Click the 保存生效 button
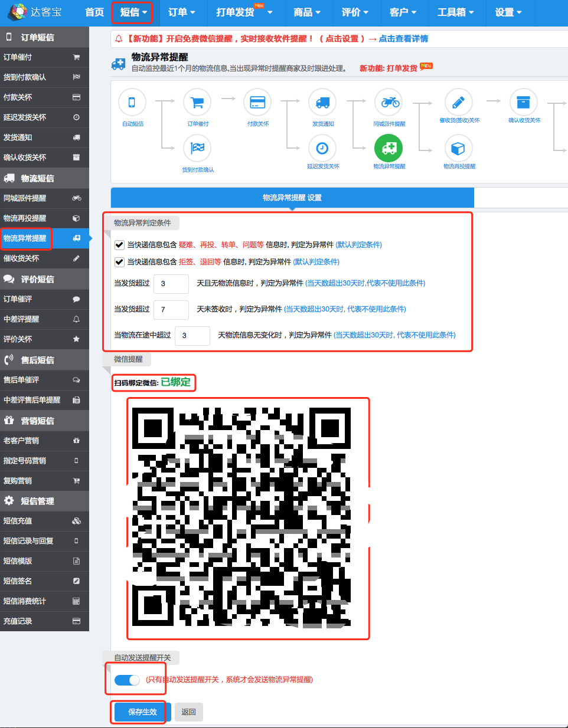568x728 pixels. tap(142, 712)
